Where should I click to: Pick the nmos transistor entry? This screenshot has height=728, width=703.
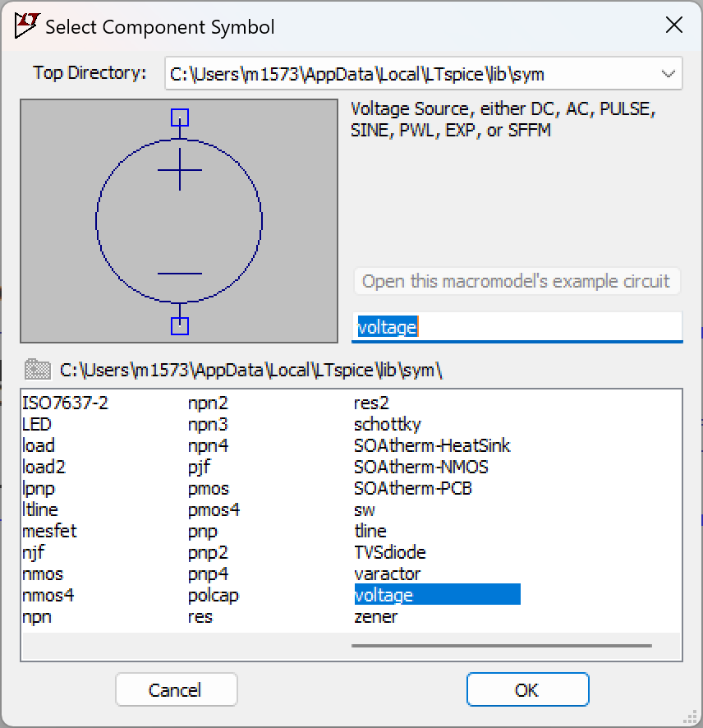[43, 574]
